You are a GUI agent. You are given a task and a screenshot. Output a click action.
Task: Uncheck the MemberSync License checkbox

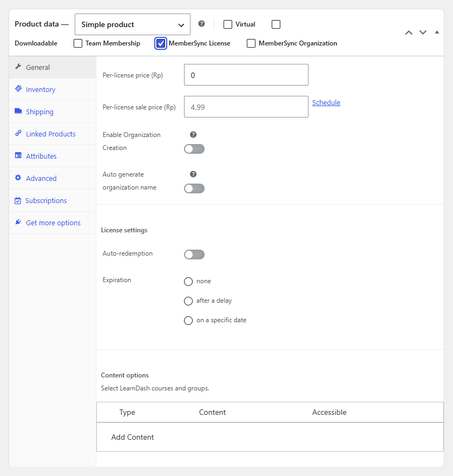(x=161, y=43)
